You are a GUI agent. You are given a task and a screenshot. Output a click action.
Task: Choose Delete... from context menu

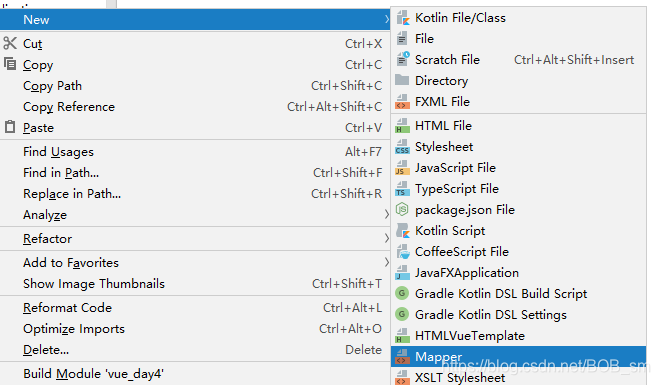tap(195, 350)
